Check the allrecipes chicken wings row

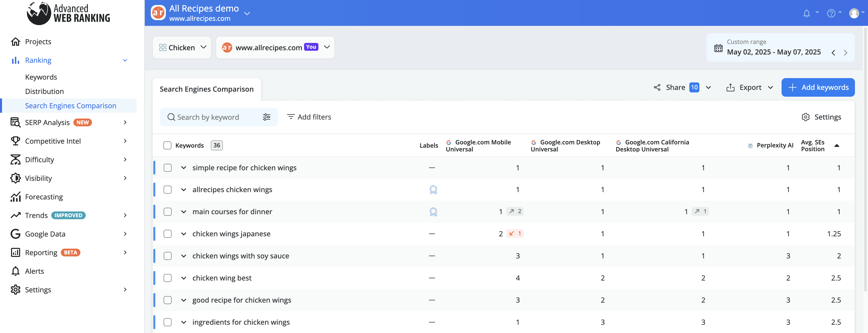point(167,190)
